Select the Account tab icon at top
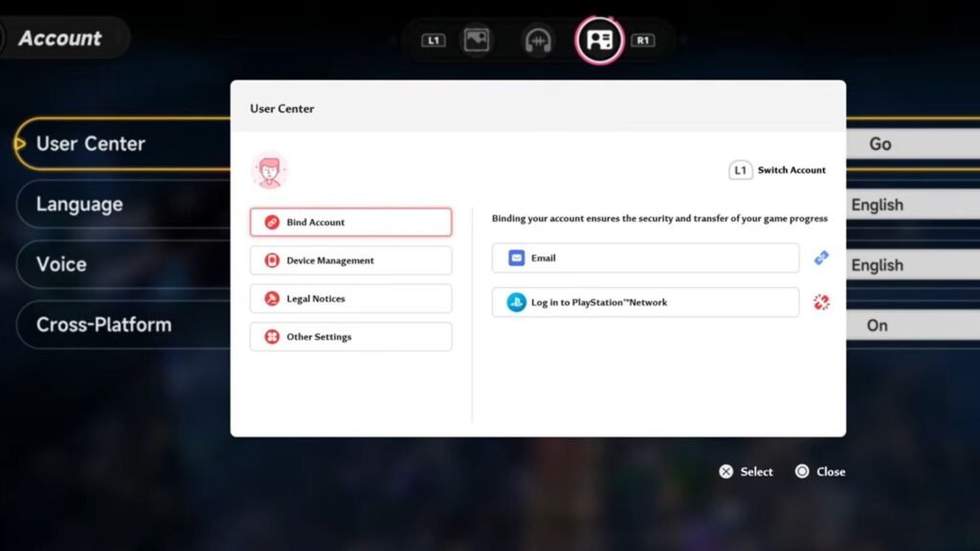This screenshot has height=551, width=980. [599, 40]
